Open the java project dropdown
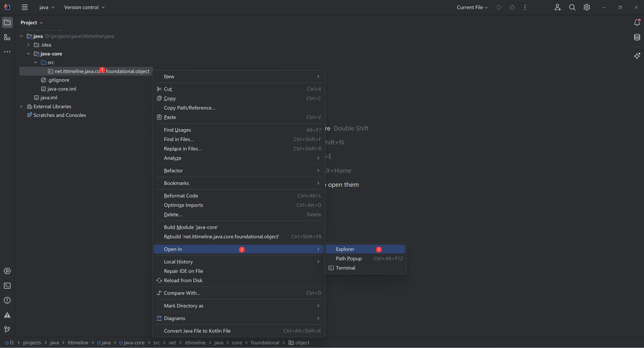The width and height of the screenshot is (644, 348). (47, 7)
